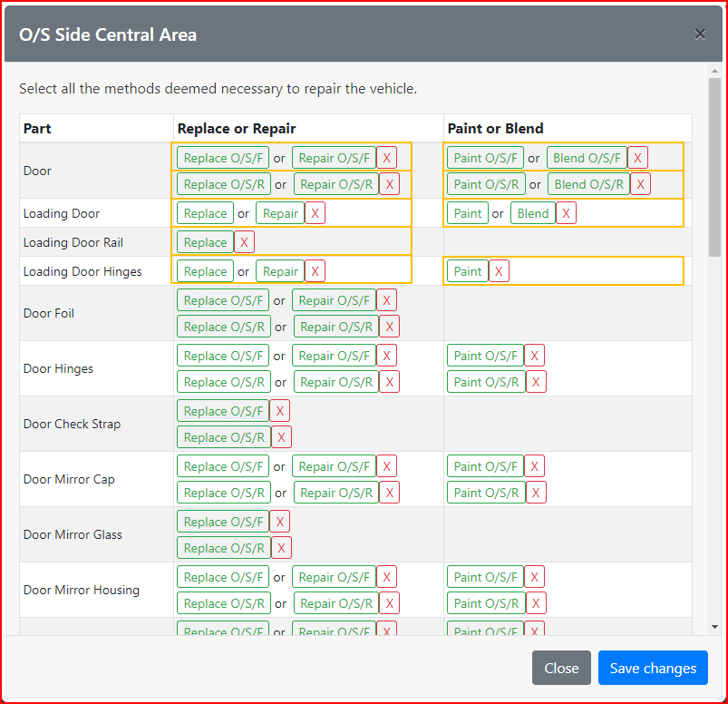
Task: Click Save changes button
Action: click(653, 668)
